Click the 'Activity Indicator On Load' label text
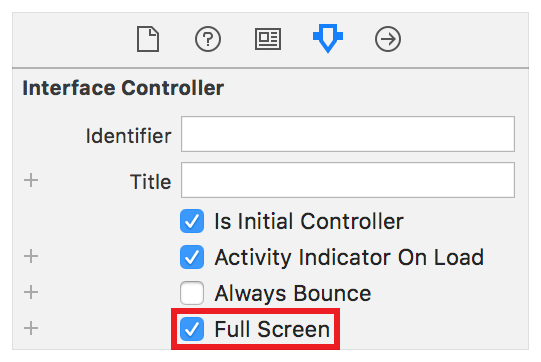This screenshot has width=541, height=362. (349, 257)
